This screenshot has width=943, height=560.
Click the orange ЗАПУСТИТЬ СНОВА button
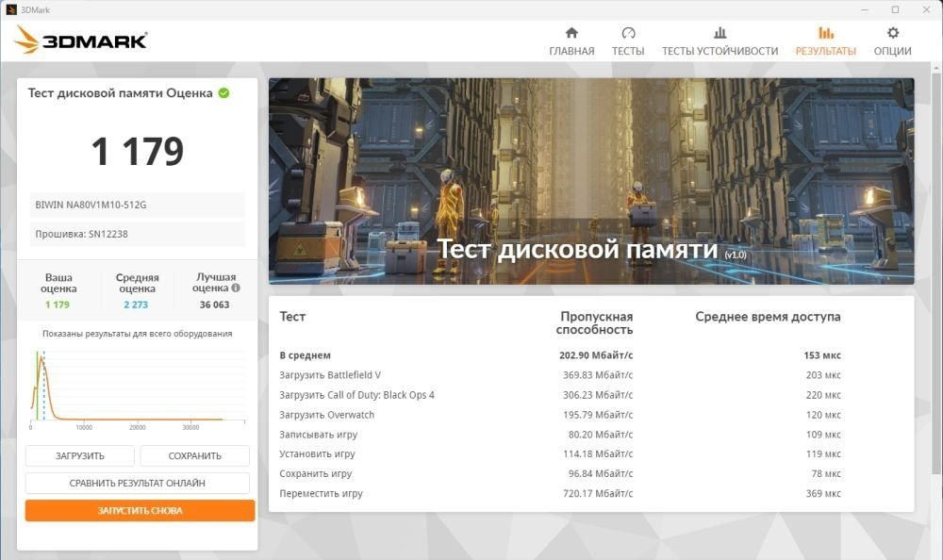click(x=141, y=511)
